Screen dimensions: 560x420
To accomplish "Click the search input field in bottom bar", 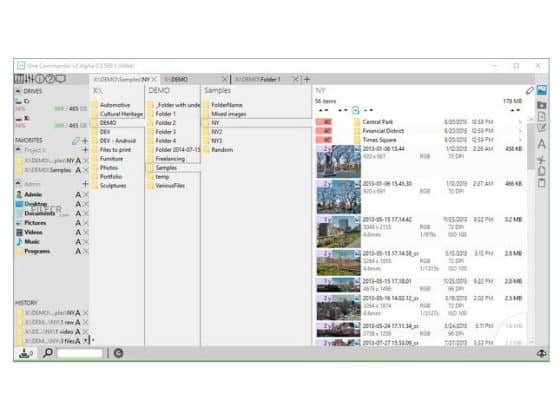I will point(80,353).
